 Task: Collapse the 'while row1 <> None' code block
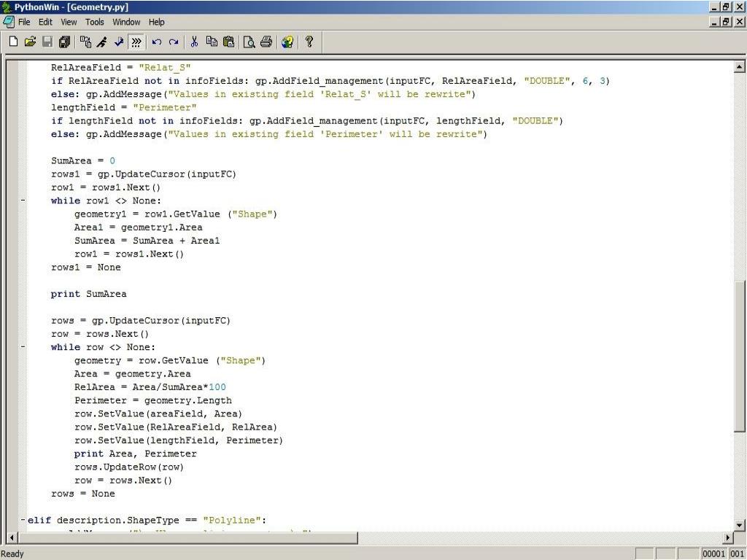pyautogui.click(x=23, y=201)
